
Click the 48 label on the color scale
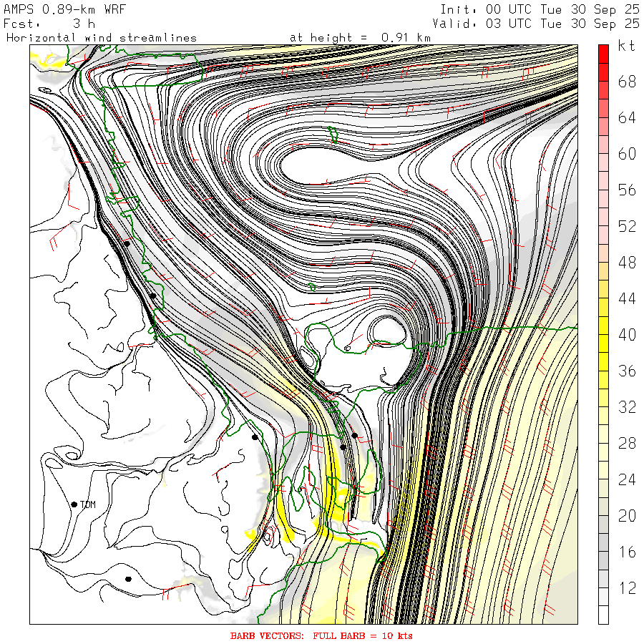[x=627, y=263]
